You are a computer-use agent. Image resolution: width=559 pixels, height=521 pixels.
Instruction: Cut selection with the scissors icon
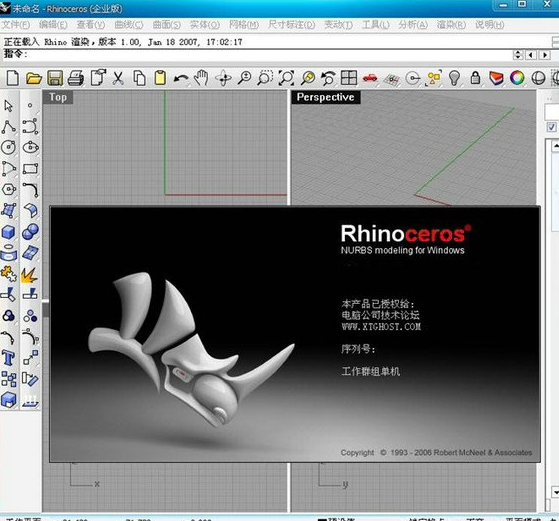[118, 78]
